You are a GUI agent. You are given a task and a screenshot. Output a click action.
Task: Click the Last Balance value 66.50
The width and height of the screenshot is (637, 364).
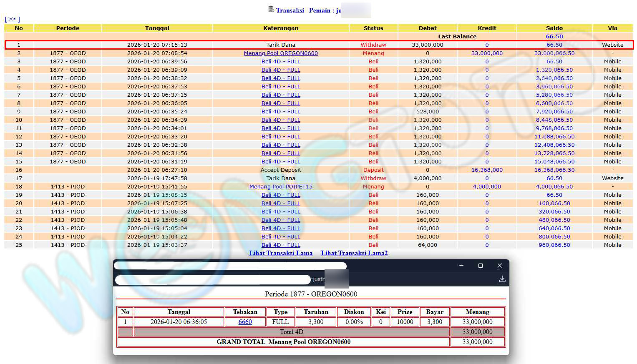[x=554, y=37]
